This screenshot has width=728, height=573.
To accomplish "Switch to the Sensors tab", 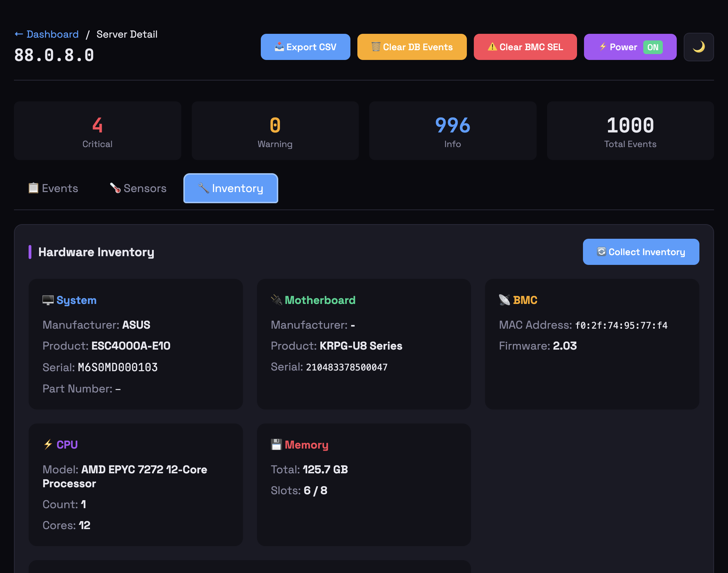I will (138, 188).
